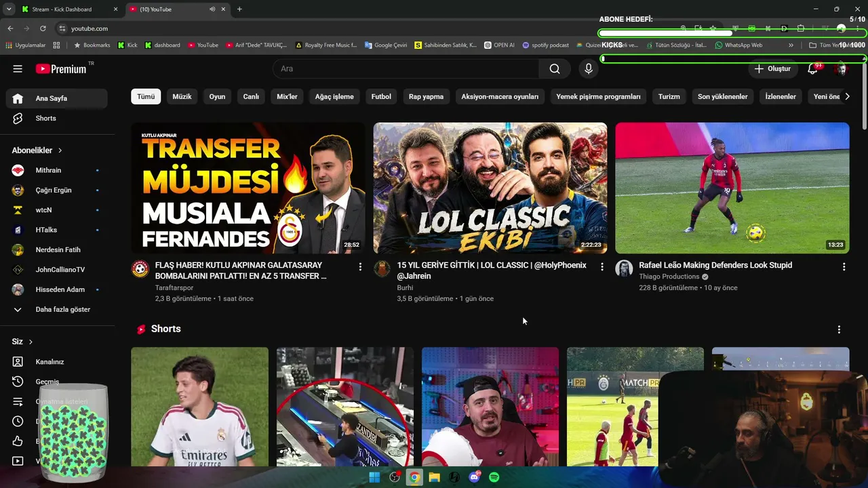
Task: Open Discord from the taskbar
Action: [x=474, y=477]
